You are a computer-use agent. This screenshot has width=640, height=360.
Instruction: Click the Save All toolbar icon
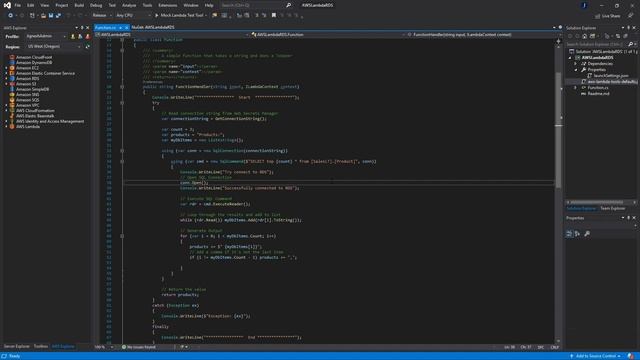(58, 16)
